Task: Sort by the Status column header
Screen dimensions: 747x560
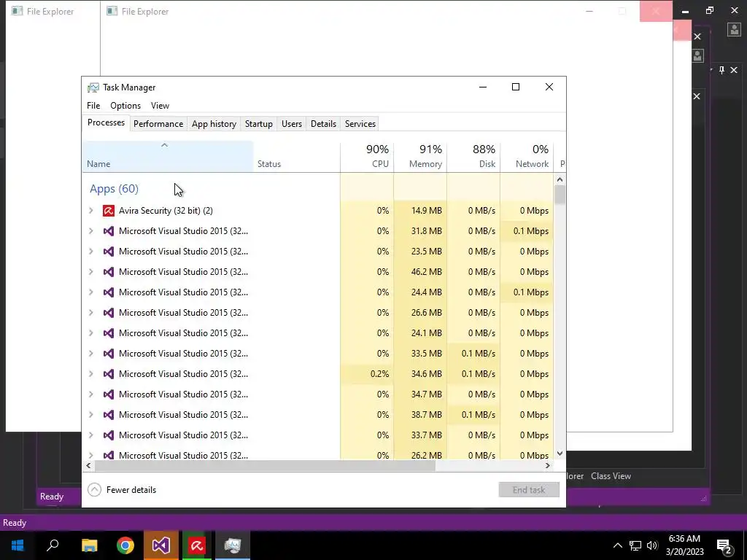Action: click(296, 157)
